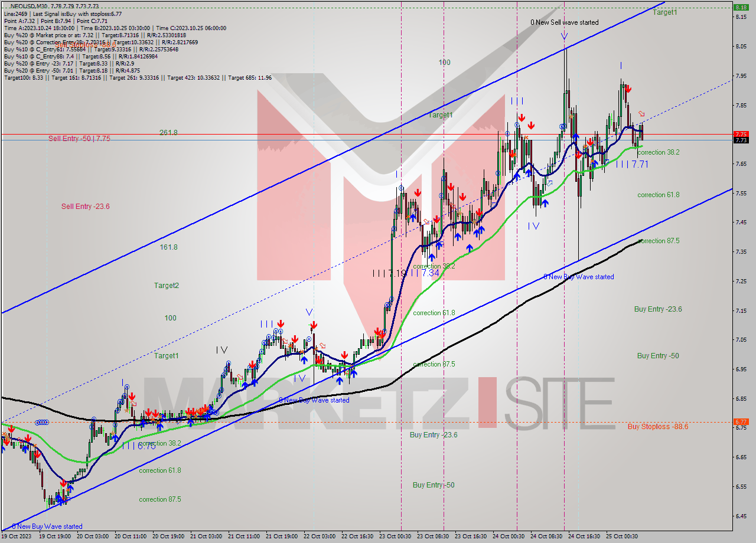Viewport: 756px width, 543px height.
Task: Click the '21 Oct 19:00' time axis label
Action: coord(282,537)
